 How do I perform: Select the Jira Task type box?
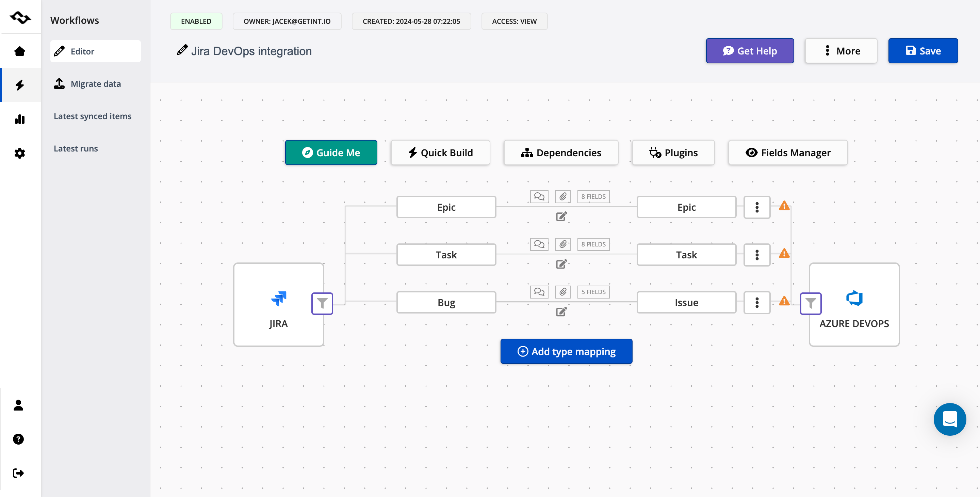click(446, 255)
